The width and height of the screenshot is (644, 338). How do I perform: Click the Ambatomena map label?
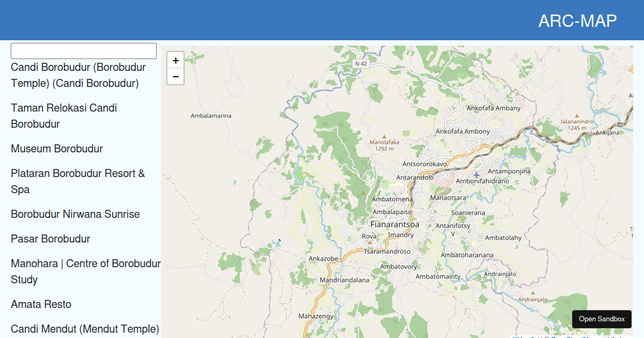click(392, 200)
